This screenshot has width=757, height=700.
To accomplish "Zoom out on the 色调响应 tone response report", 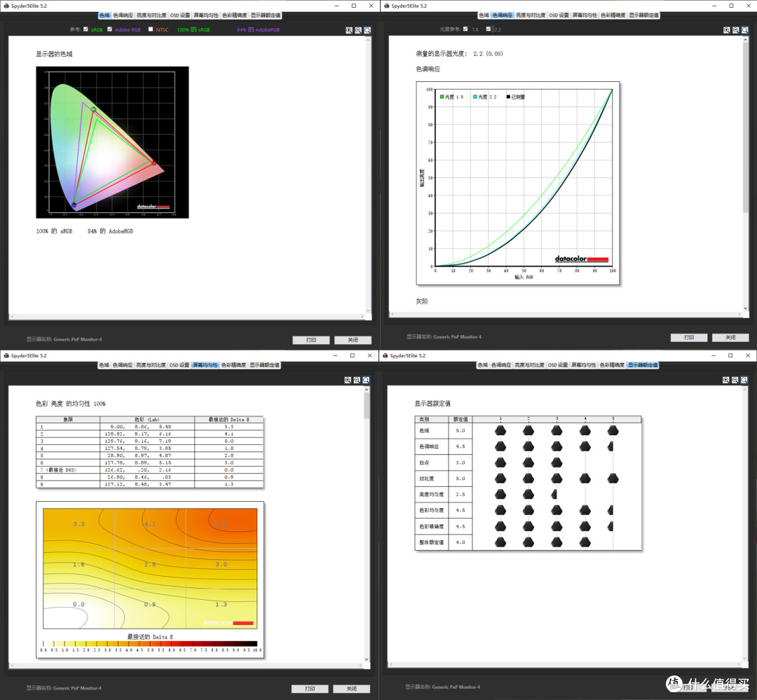I will pos(736,30).
